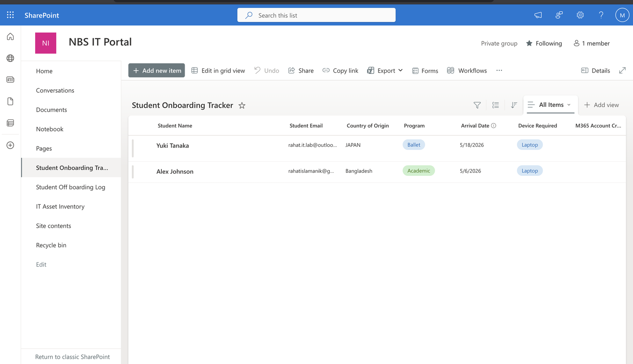This screenshot has height=364, width=633.
Task: Open the group by icon
Action: (x=495, y=105)
